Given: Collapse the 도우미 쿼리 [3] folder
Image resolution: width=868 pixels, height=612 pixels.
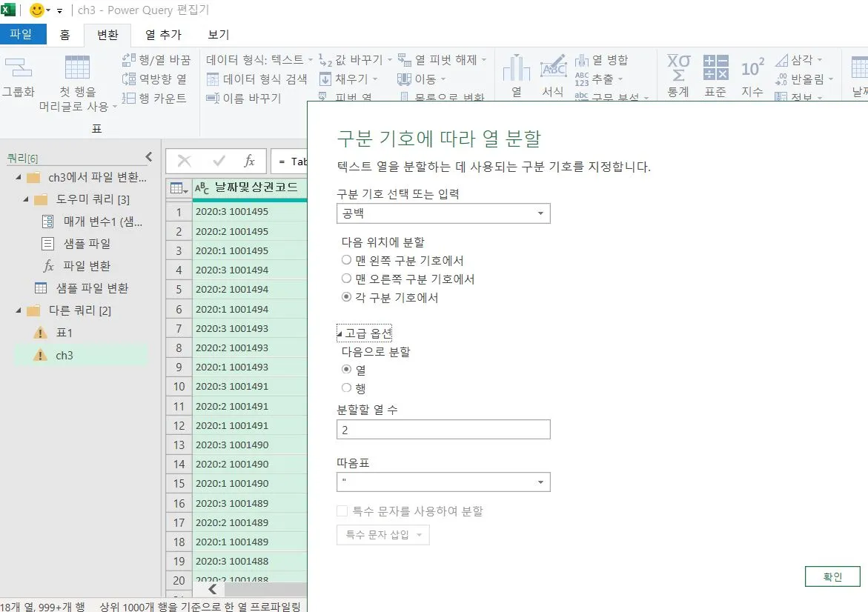Looking at the screenshot, I should pos(25,199).
